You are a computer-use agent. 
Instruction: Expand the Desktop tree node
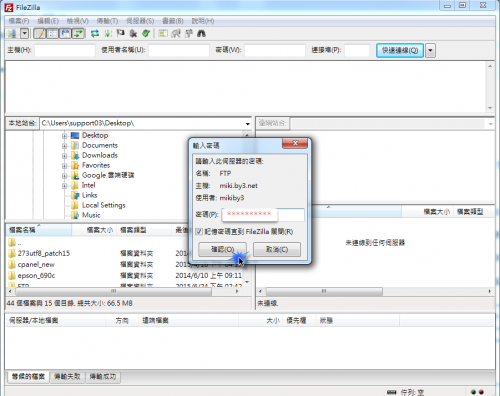65,136
